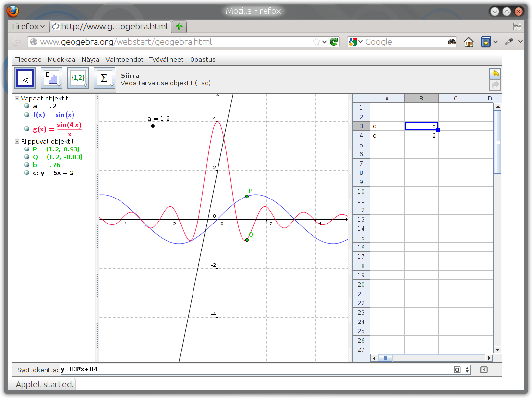
Task: Click the spreadsheet horizontal scrollbar right arrow
Action: (x=489, y=358)
